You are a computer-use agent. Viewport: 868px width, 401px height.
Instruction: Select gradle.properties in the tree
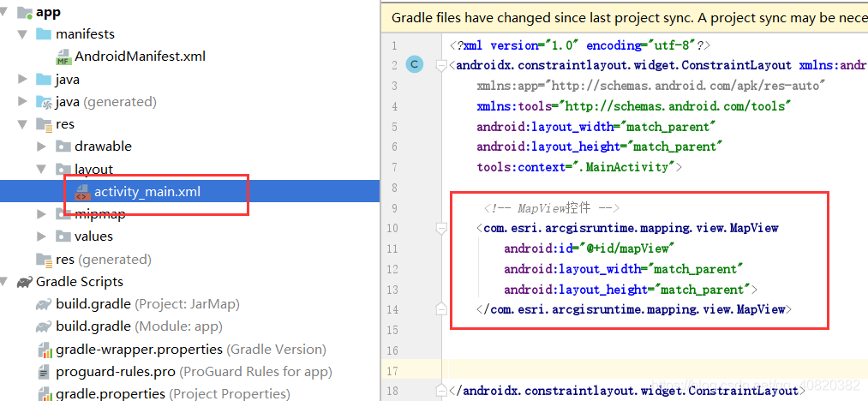click(x=173, y=394)
